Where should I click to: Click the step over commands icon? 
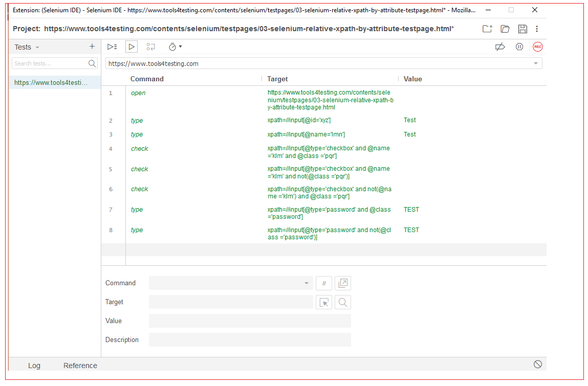pyautogui.click(x=151, y=47)
